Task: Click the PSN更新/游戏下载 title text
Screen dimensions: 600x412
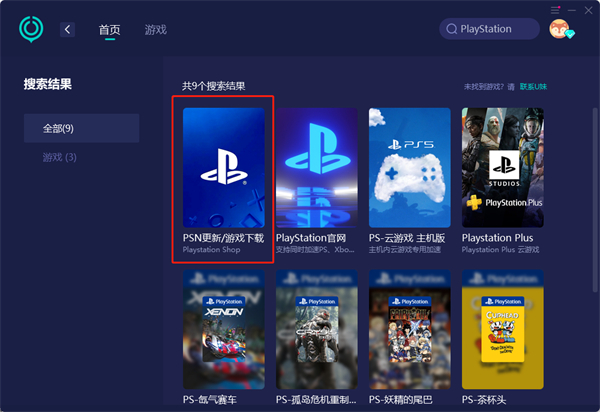Action: [x=223, y=238]
